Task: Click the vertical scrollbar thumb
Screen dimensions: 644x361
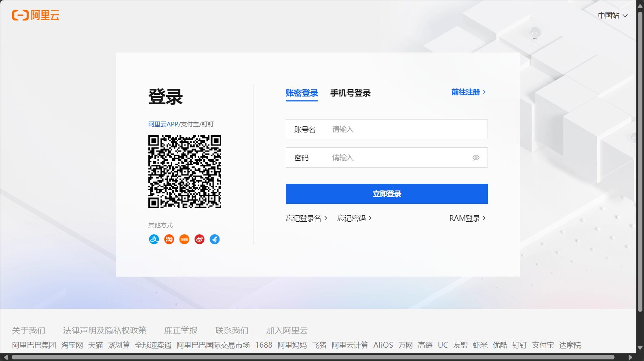Action: 640,162
